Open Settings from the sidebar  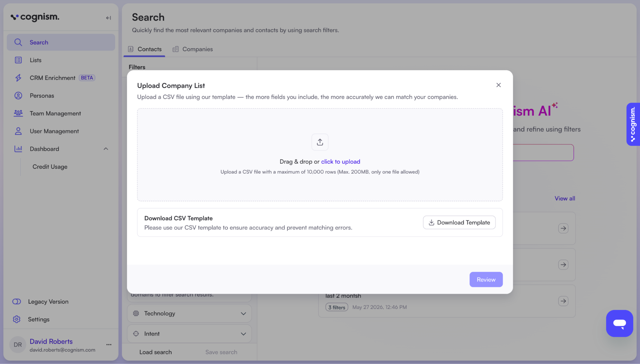pyautogui.click(x=39, y=319)
